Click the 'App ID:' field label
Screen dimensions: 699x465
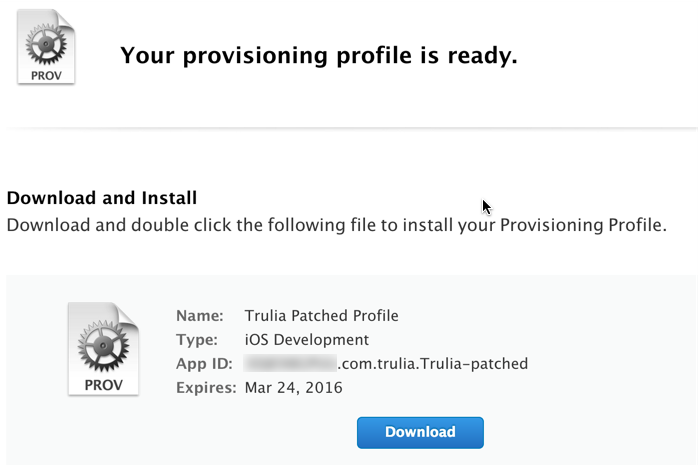(204, 364)
